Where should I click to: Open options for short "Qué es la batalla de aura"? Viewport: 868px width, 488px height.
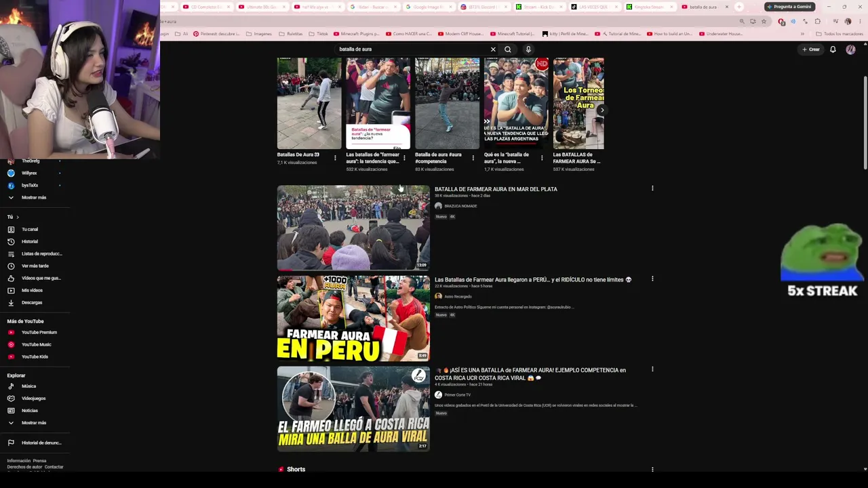(542, 158)
